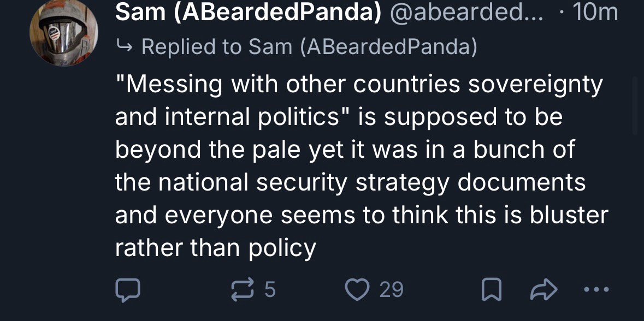
Task: Click the thin scrollbar at right edge
Action: click(634, 105)
